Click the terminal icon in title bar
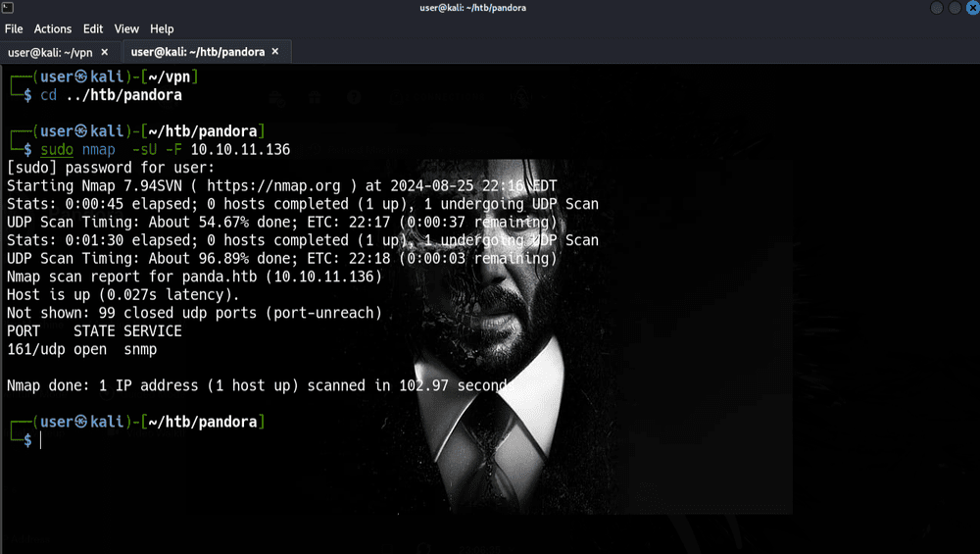The image size is (980, 554). click(x=8, y=8)
